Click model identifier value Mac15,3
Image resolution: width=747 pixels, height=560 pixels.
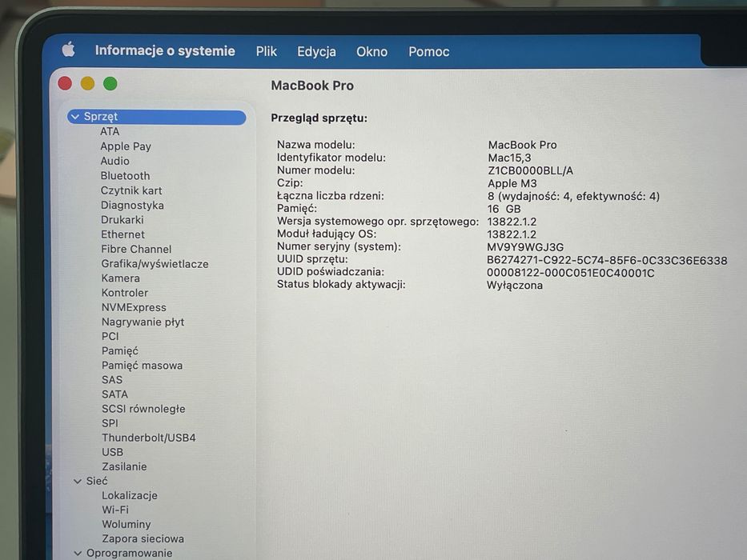coord(509,158)
